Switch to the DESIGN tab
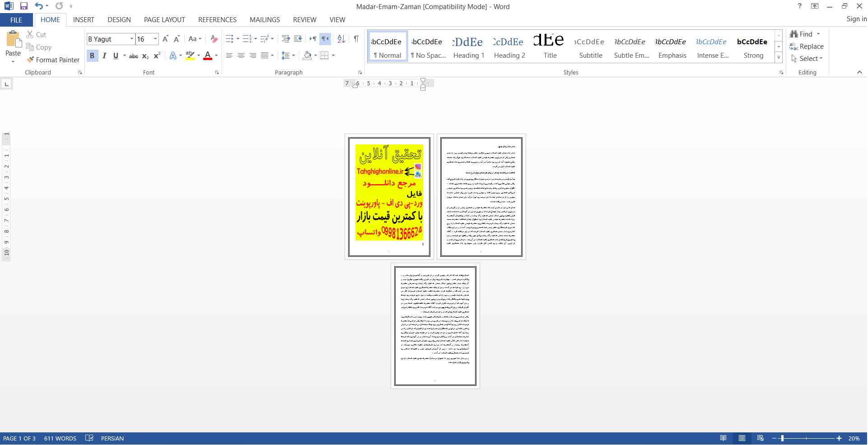868x445 pixels. click(119, 20)
